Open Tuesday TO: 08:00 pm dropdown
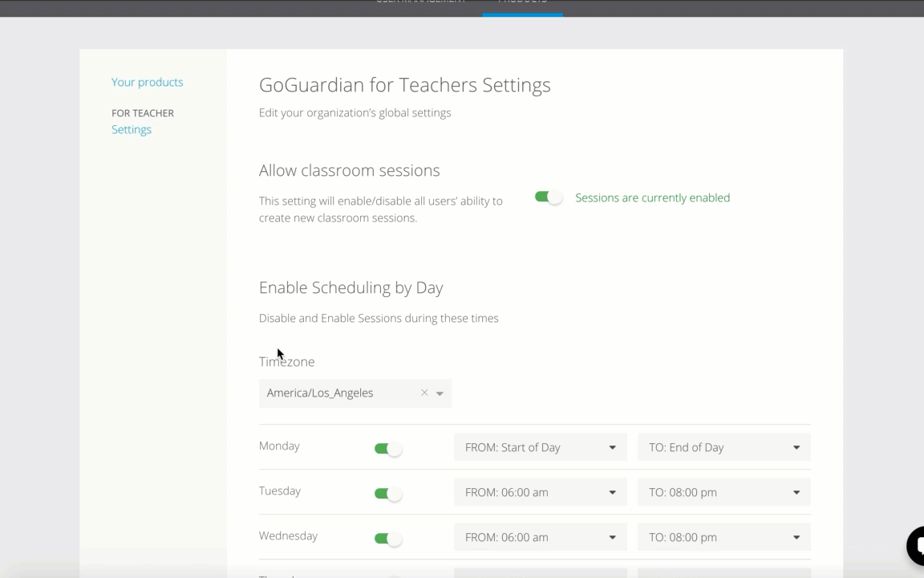 (723, 492)
